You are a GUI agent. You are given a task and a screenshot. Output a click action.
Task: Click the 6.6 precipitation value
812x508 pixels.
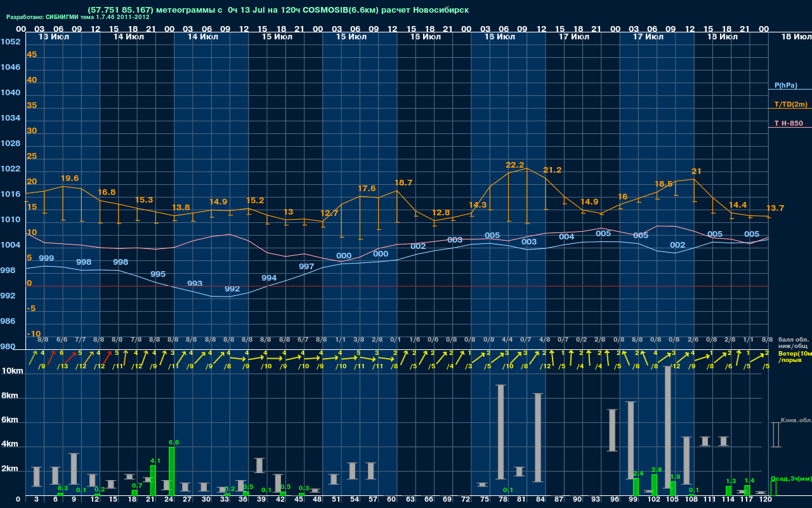(174, 442)
